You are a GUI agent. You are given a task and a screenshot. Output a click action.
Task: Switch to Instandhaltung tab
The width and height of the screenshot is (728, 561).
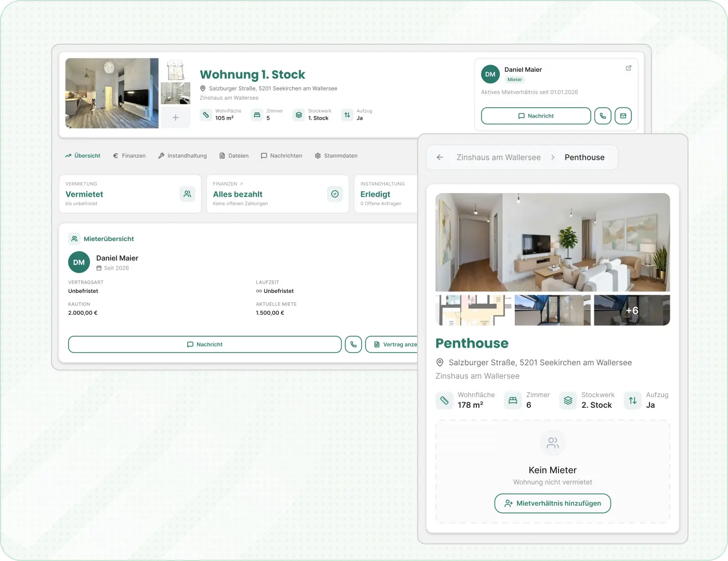tap(183, 156)
